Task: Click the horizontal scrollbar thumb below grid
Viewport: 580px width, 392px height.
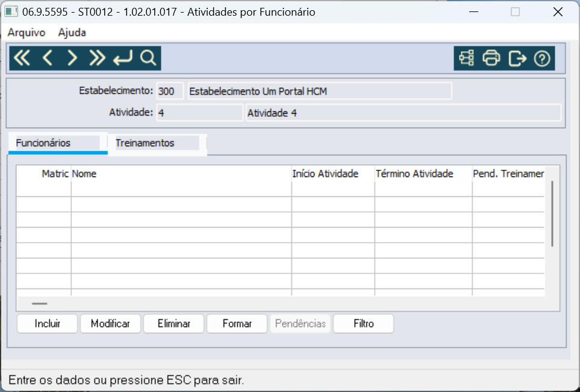Action: tap(40, 303)
